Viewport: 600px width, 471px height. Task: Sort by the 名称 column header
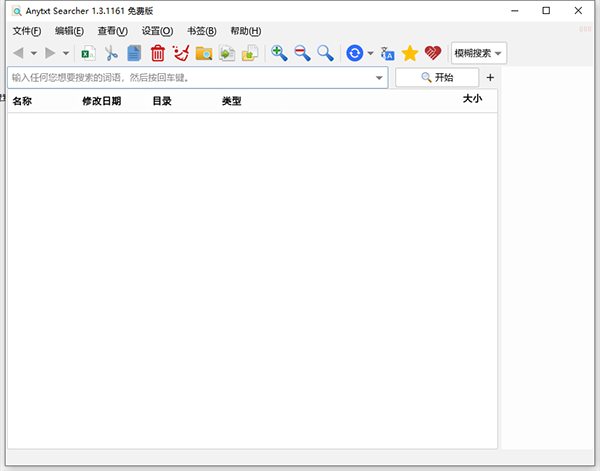point(22,101)
